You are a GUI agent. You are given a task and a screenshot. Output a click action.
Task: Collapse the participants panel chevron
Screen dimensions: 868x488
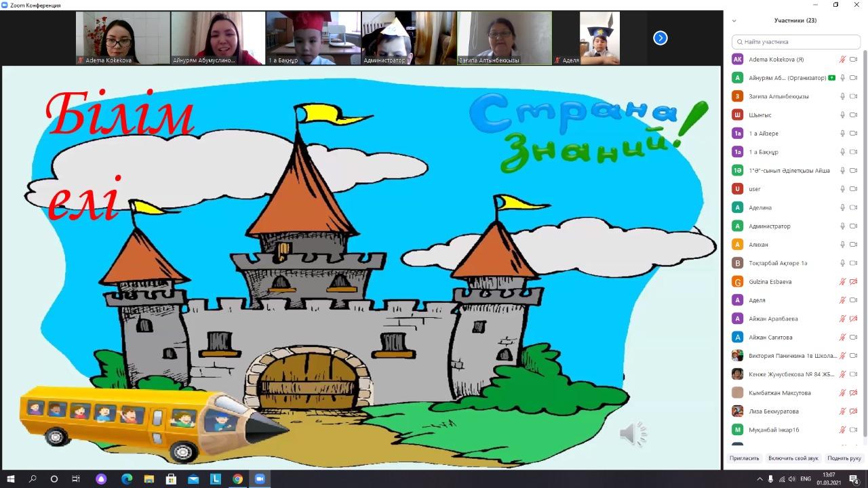click(734, 21)
